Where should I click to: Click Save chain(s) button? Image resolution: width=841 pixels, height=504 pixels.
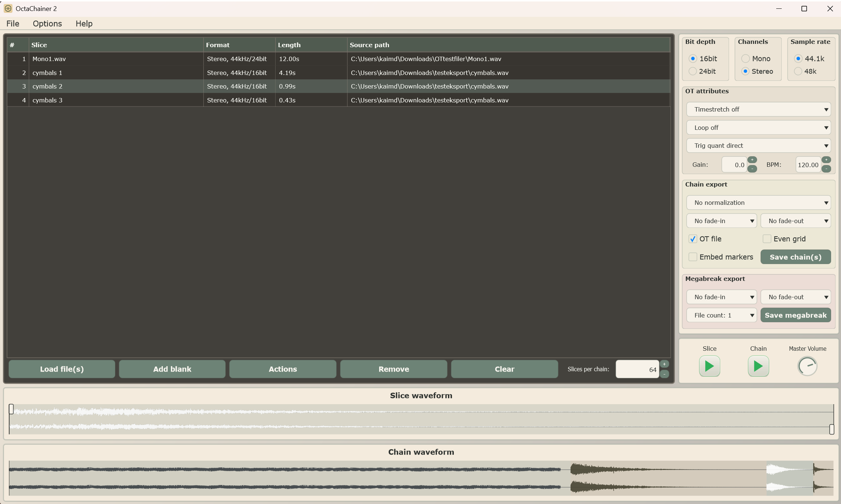click(x=796, y=257)
